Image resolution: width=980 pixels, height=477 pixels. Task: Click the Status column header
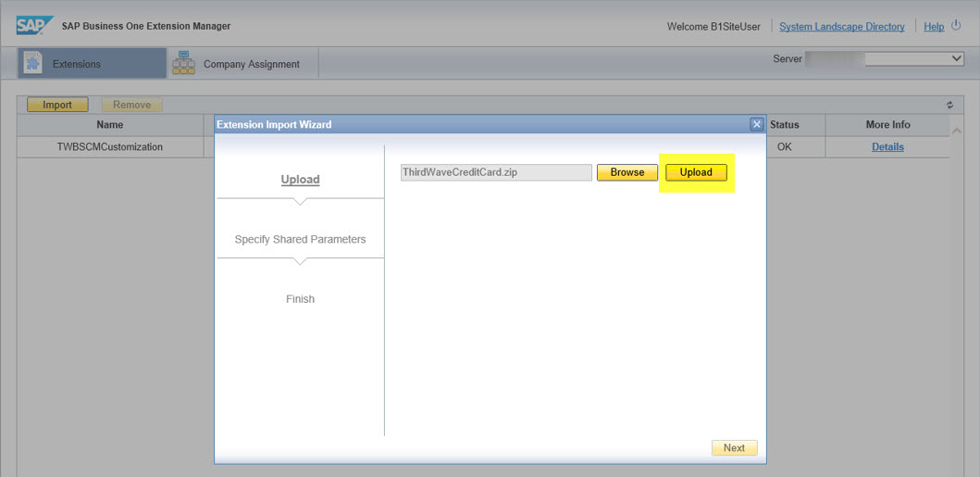pyautogui.click(x=785, y=124)
